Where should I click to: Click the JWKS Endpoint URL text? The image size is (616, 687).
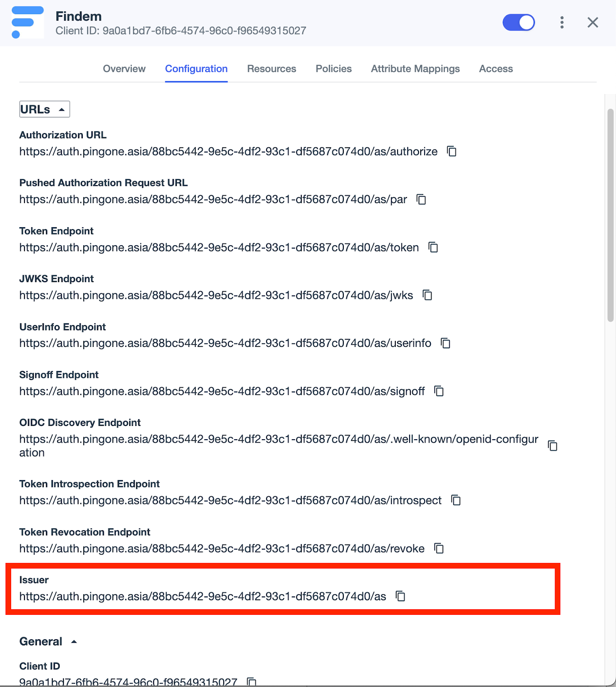tap(216, 295)
